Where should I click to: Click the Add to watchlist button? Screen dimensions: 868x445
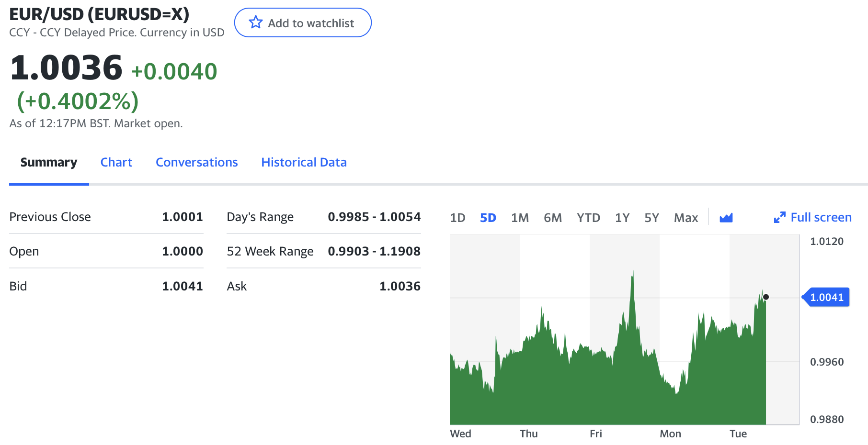coord(303,22)
